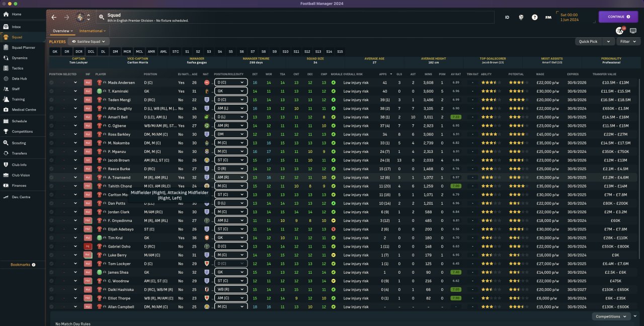Open the Competitions dropdown at bottom
Screen dimensions: 644x326
click(x=611, y=316)
